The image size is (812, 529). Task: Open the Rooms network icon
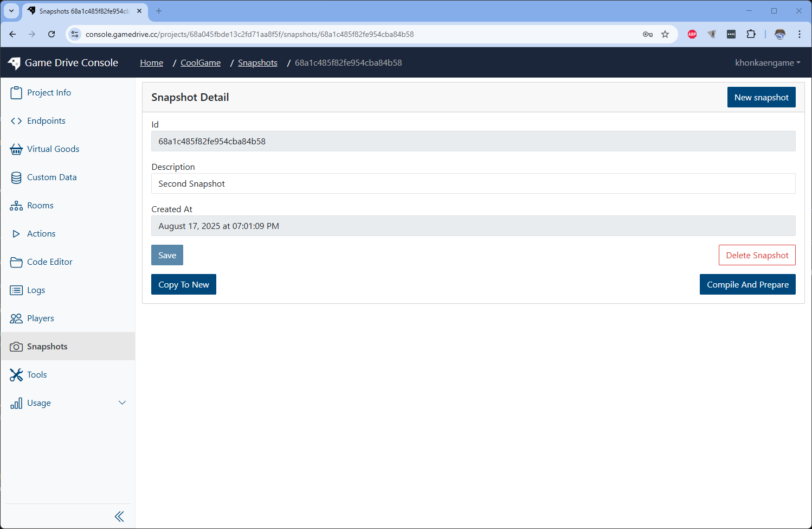tap(16, 206)
